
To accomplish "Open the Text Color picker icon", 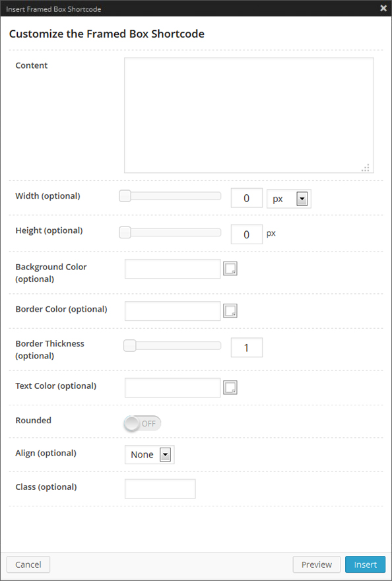I will pos(230,388).
